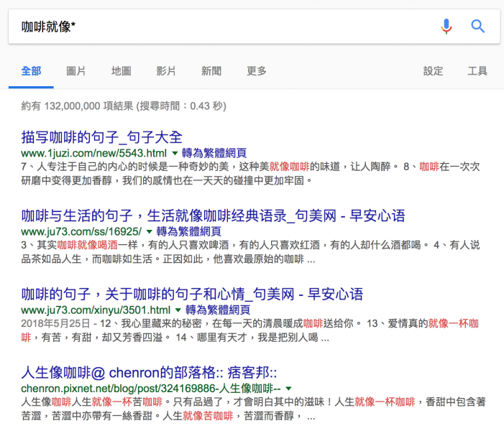Click the microphone voice search icon
504x431 pixels.
[x=446, y=27]
